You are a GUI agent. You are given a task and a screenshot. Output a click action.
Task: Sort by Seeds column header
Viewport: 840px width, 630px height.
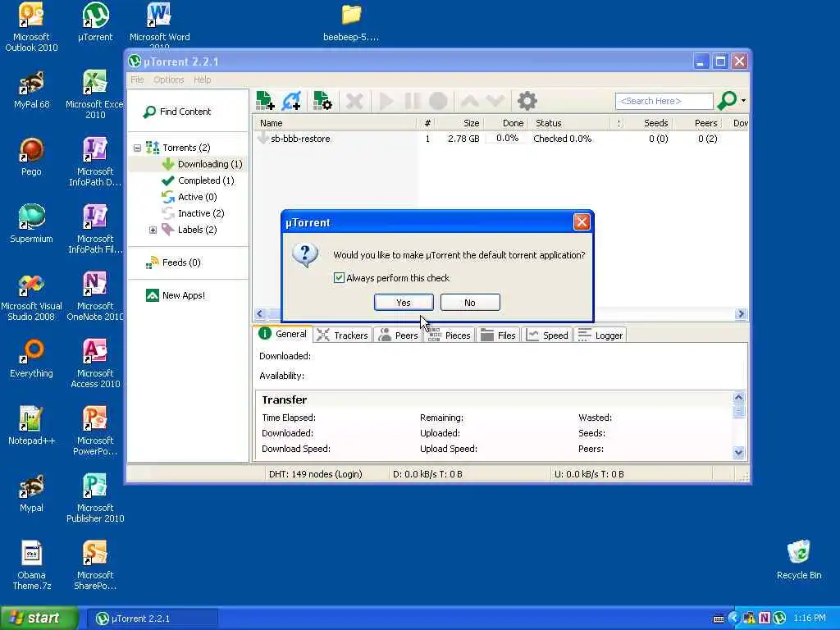[649, 123]
